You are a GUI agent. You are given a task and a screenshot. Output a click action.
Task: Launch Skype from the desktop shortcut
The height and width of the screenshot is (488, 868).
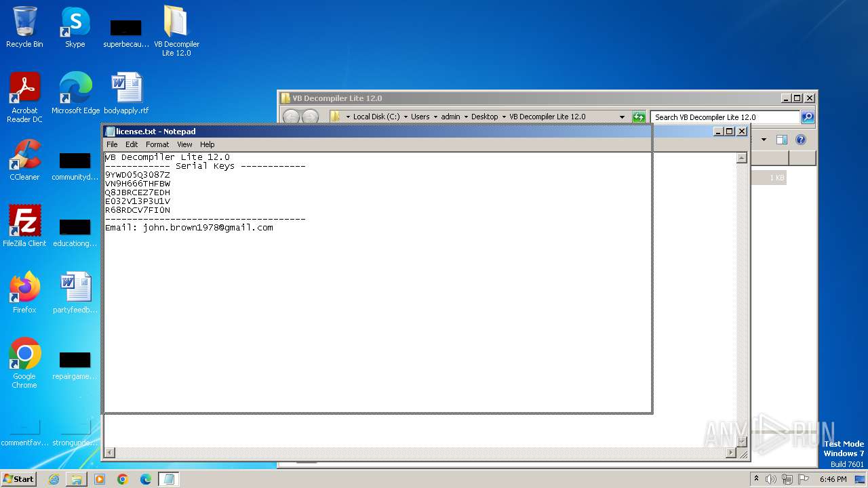(x=75, y=27)
